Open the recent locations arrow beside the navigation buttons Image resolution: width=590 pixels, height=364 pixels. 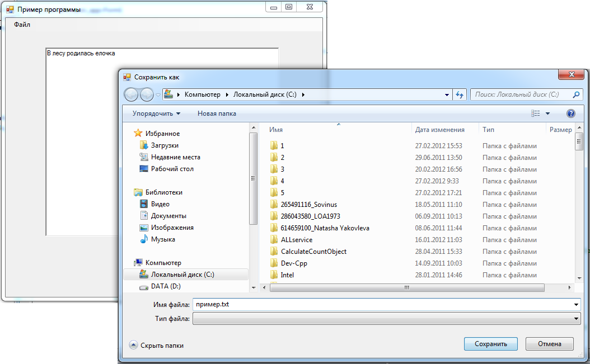158,94
